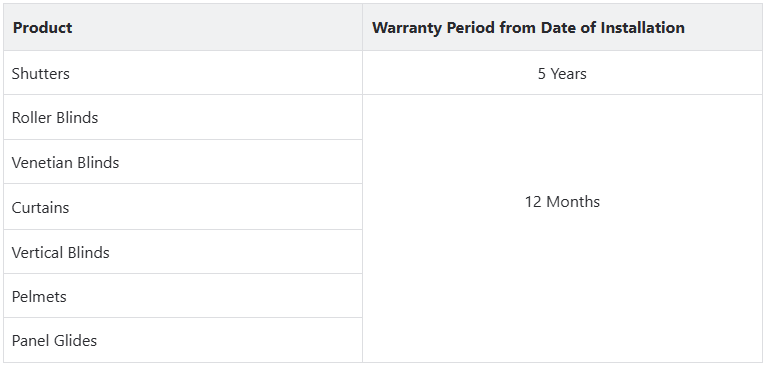The image size is (766, 368).
Task: Click the Pelmets product cell
Action: (183, 296)
